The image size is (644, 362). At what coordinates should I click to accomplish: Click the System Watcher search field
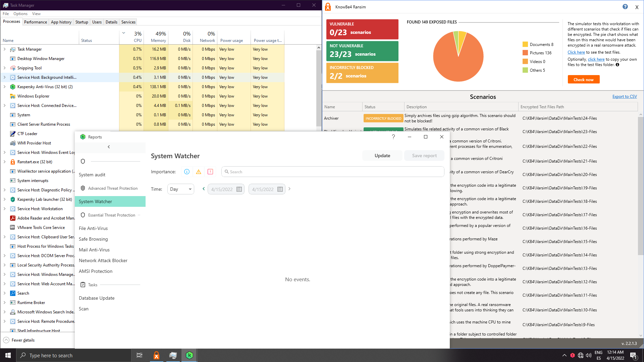click(x=333, y=172)
